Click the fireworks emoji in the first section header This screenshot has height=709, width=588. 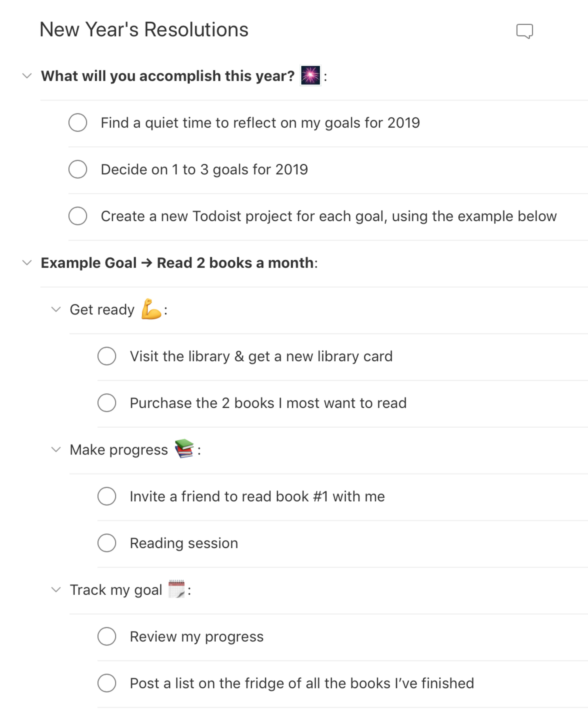point(310,76)
